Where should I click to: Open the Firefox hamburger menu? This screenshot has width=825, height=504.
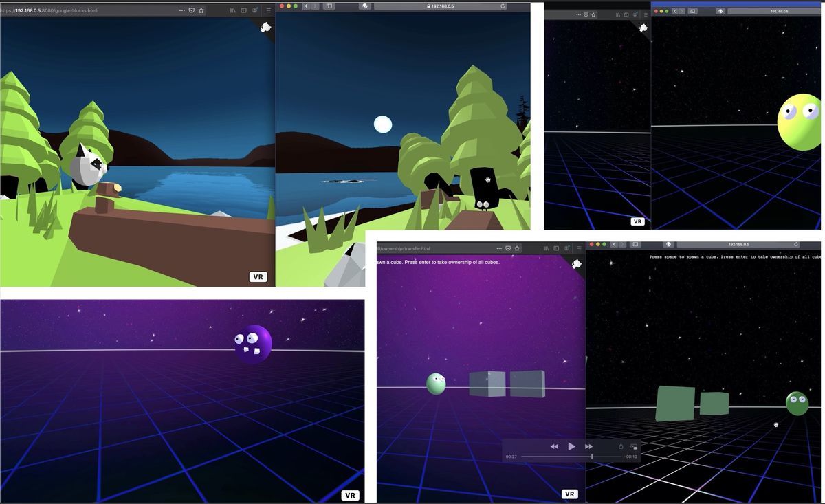(x=268, y=10)
